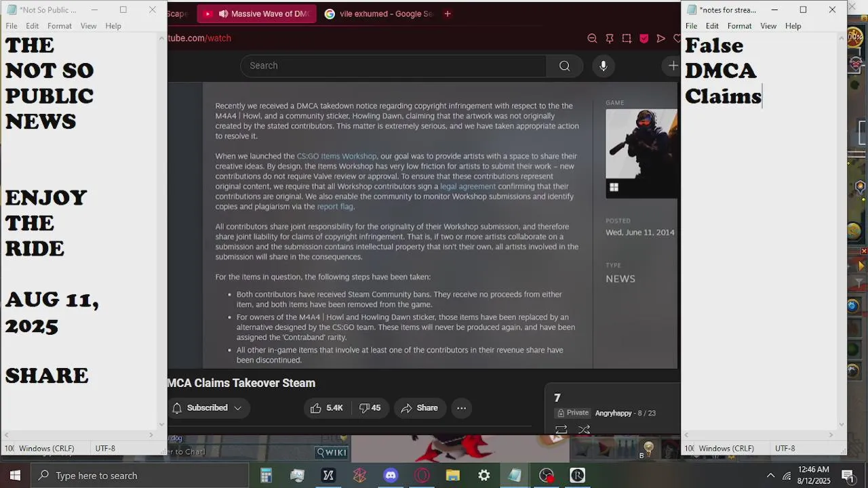Click the word False in the notes for stream notepad
Screen dimensions: 868x488
coord(714,46)
